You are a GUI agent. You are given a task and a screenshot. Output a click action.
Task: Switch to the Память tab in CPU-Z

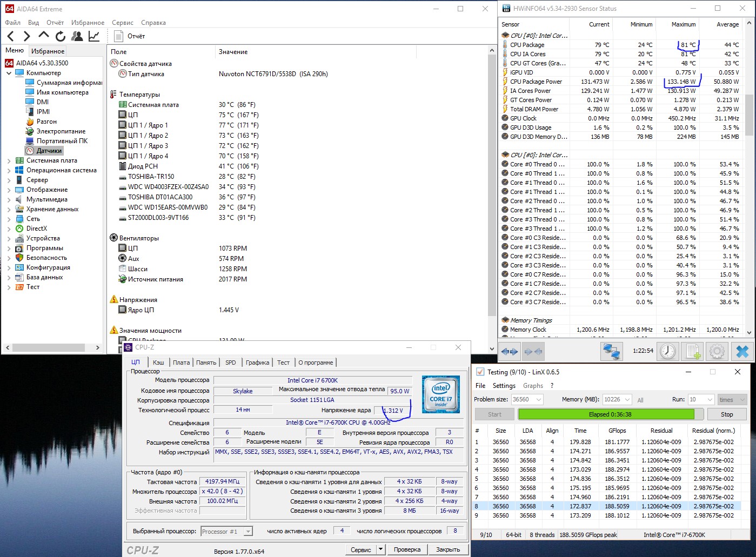(x=206, y=363)
